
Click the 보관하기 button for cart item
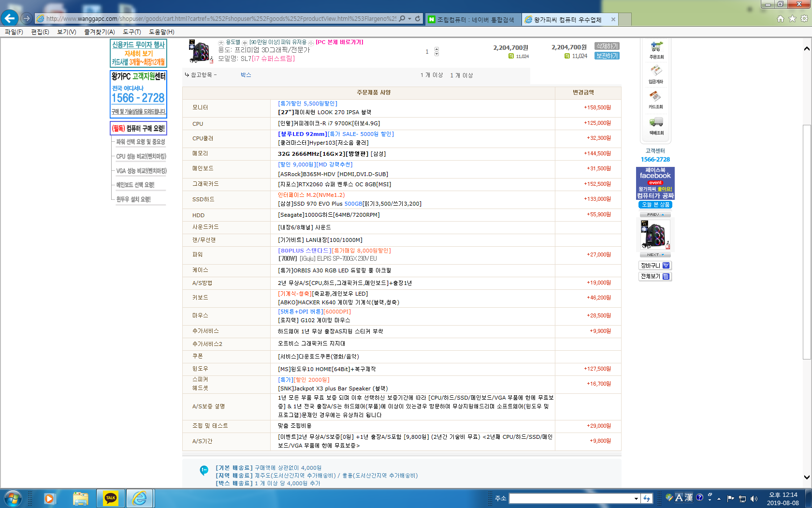607,56
